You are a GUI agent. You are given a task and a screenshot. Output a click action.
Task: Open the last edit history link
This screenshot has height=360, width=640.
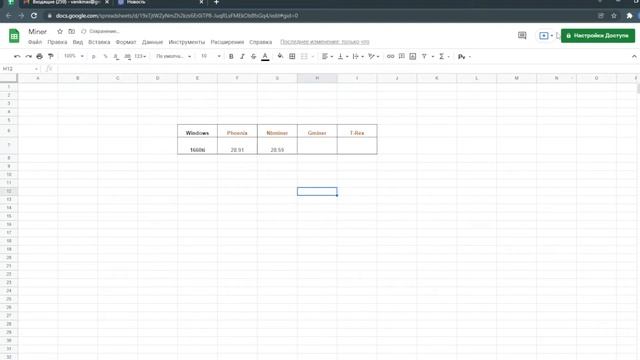324,42
